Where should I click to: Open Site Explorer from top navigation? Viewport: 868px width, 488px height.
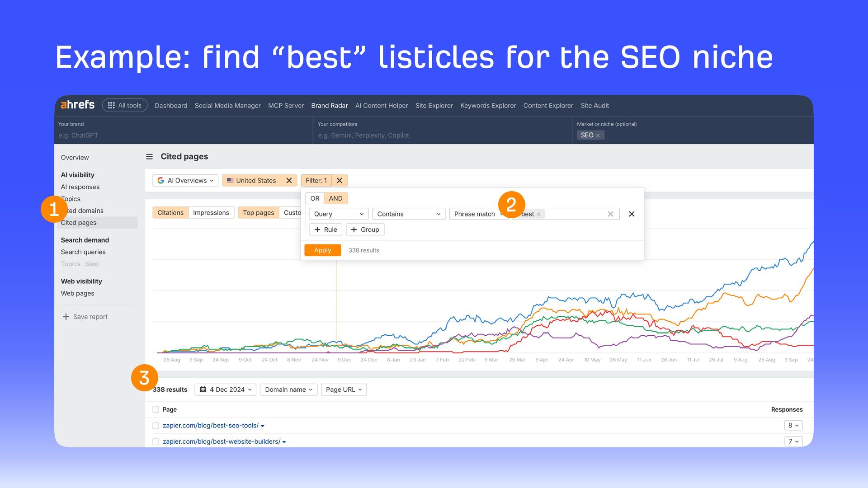[434, 105]
